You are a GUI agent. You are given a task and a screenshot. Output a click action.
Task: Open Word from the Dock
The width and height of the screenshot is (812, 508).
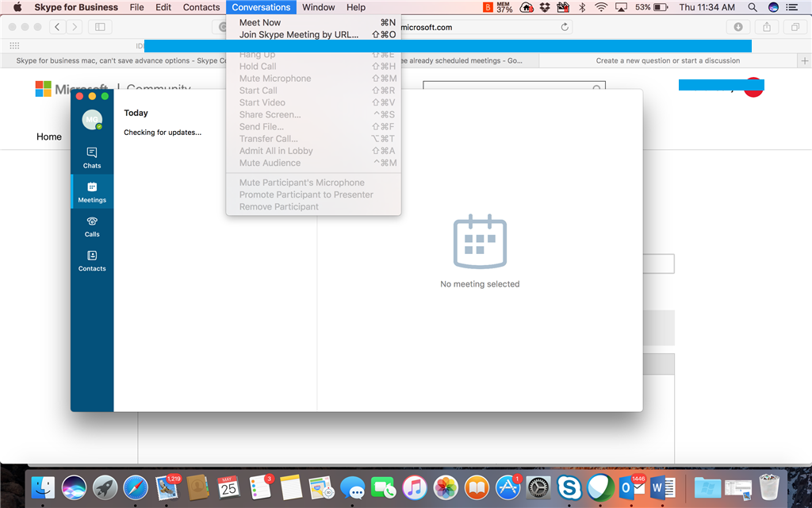click(662, 488)
